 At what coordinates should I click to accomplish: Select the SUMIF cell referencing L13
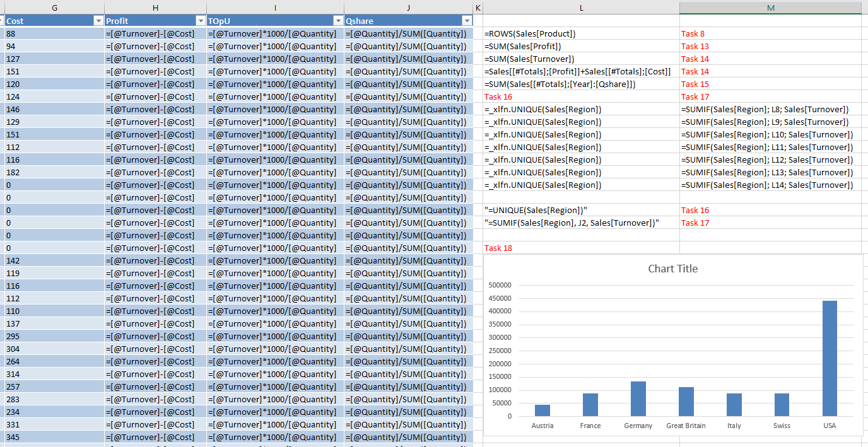coord(770,172)
